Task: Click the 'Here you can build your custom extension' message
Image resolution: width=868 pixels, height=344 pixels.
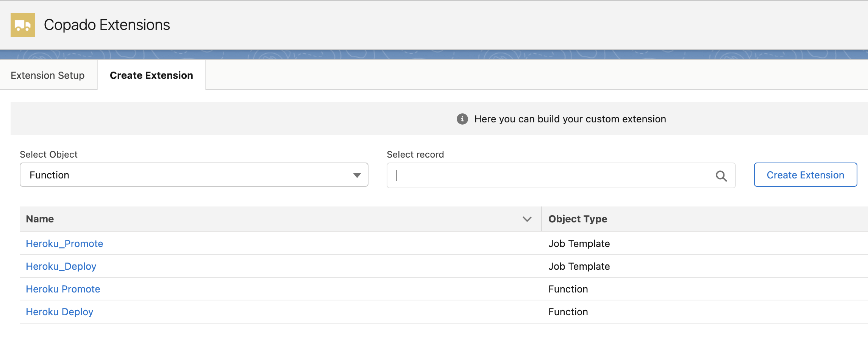Action: (570, 119)
